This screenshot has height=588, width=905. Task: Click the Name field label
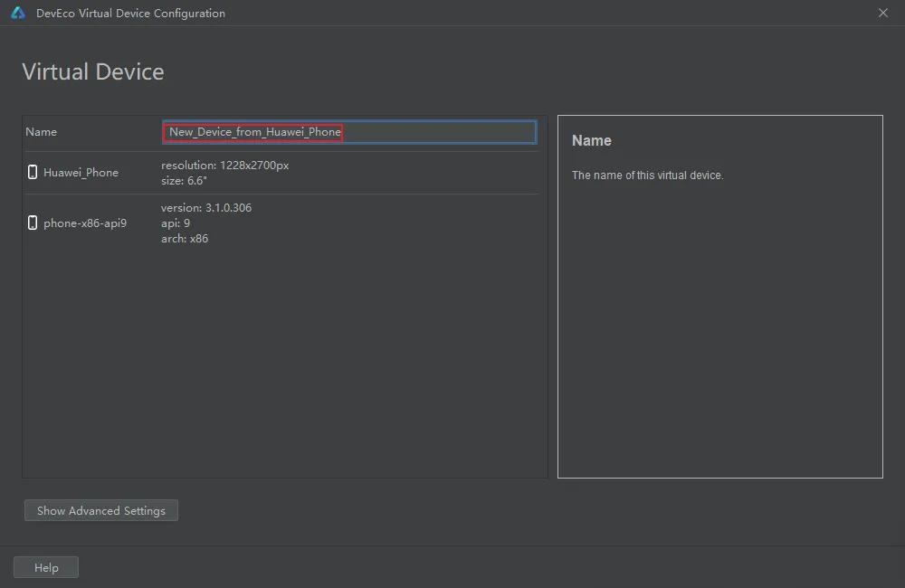[41, 132]
